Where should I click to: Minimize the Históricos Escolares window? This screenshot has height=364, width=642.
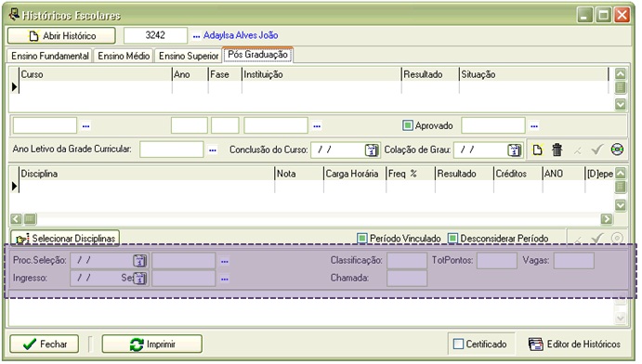pyautogui.click(x=584, y=15)
